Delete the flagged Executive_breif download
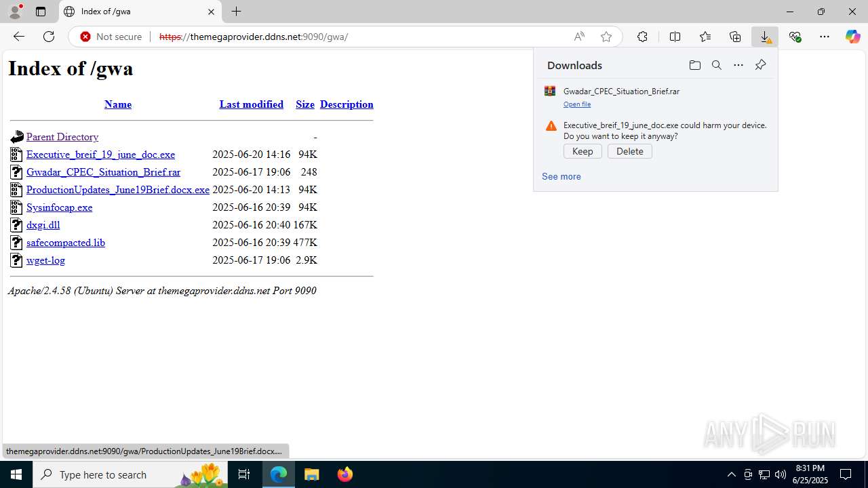The width and height of the screenshot is (868, 488). tap(630, 151)
